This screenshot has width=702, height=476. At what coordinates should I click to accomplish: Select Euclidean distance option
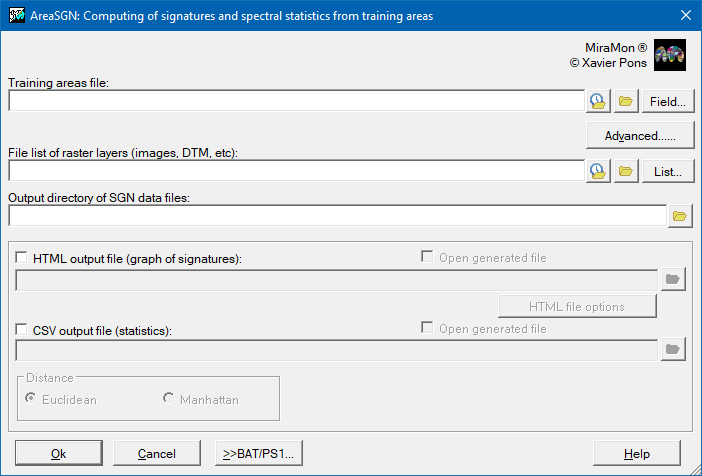click(x=32, y=399)
